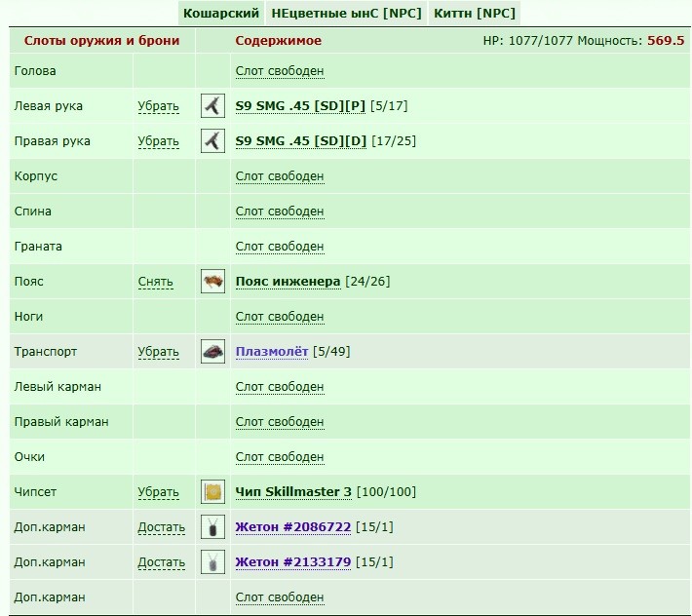Click the Корпус slot label
692x616 pixels.
(x=36, y=176)
